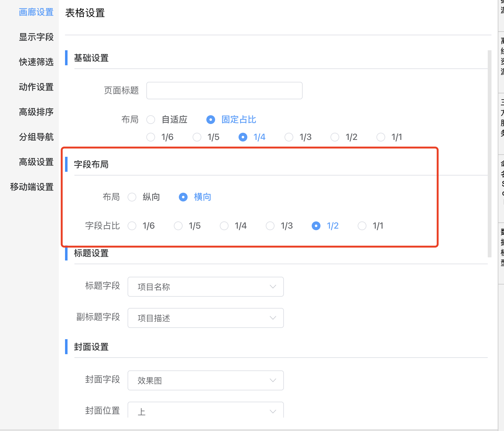Set field layout to 横向
Image resolution: width=504 pixels, height=431 pixels.
tap(183, 197)
